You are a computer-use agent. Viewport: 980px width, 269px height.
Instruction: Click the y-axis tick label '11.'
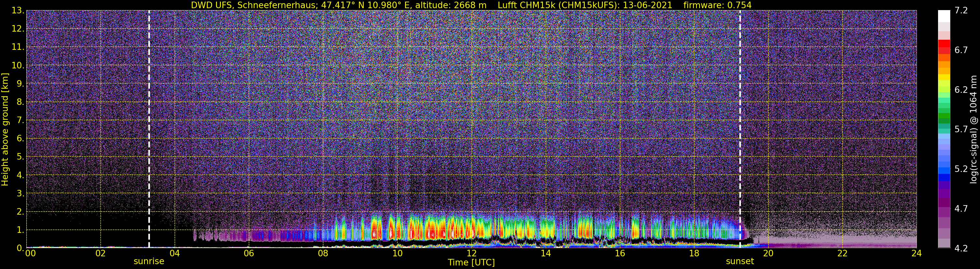18,47
